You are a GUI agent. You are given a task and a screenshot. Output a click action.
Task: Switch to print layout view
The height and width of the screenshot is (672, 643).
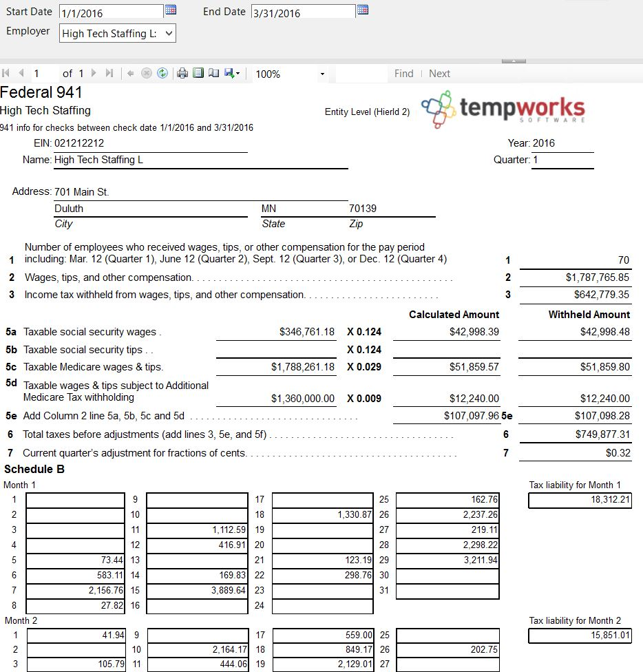[x=198, y=73]
